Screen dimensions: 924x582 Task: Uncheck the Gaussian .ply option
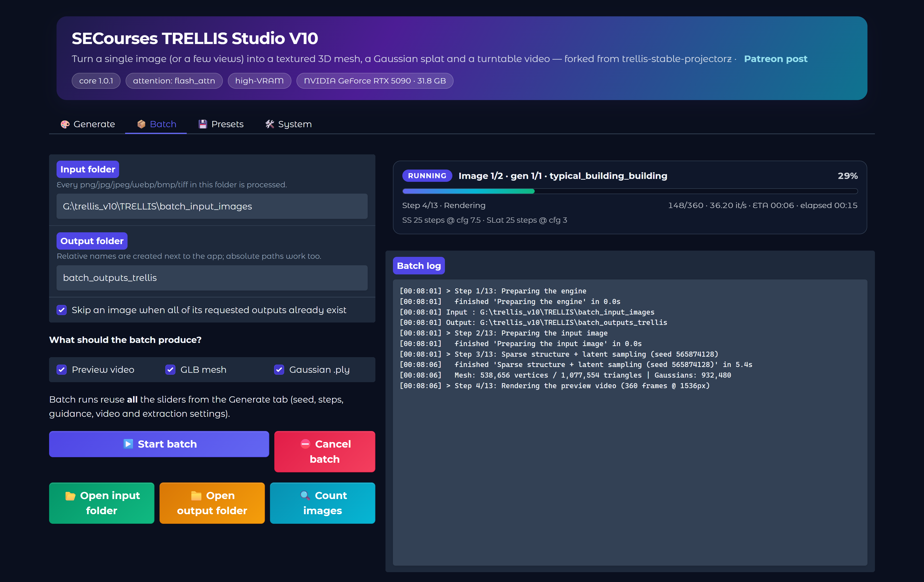(x=279, y=370)
